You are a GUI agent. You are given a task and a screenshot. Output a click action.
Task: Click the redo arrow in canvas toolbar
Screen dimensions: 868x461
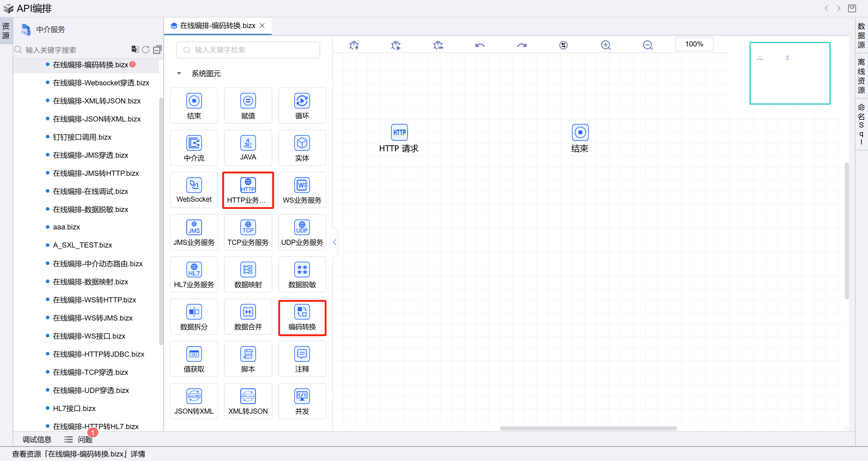[x=522, y=45]
